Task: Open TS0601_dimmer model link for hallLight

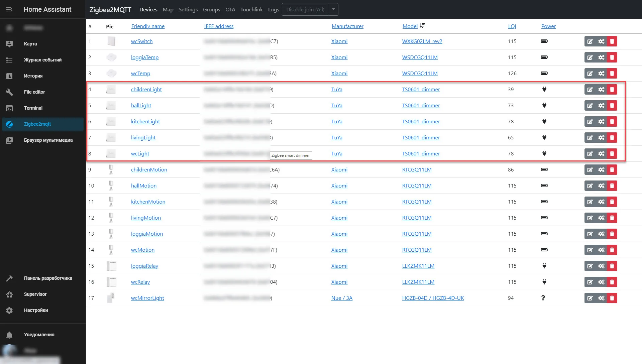Action: 421,106
